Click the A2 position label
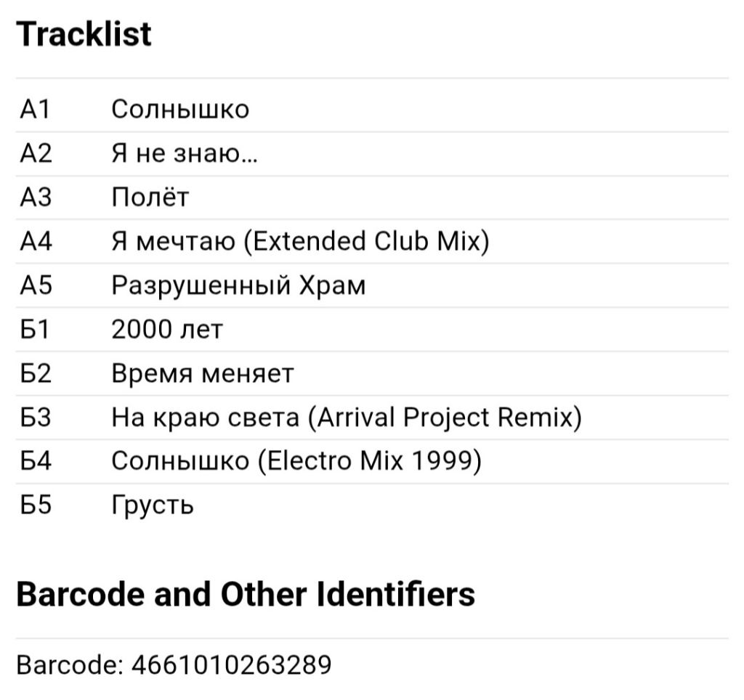The width and height of the screenshot is (744, 700). [36, 154]
